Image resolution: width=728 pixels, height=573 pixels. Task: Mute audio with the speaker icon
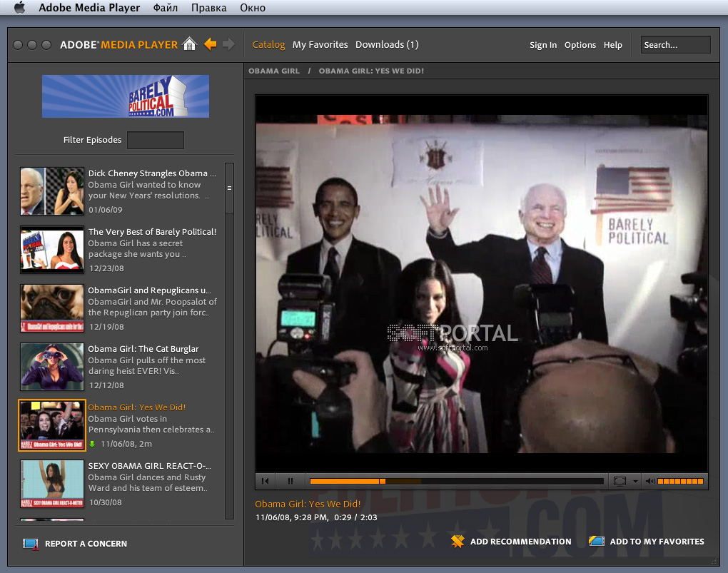pos(650,481)
